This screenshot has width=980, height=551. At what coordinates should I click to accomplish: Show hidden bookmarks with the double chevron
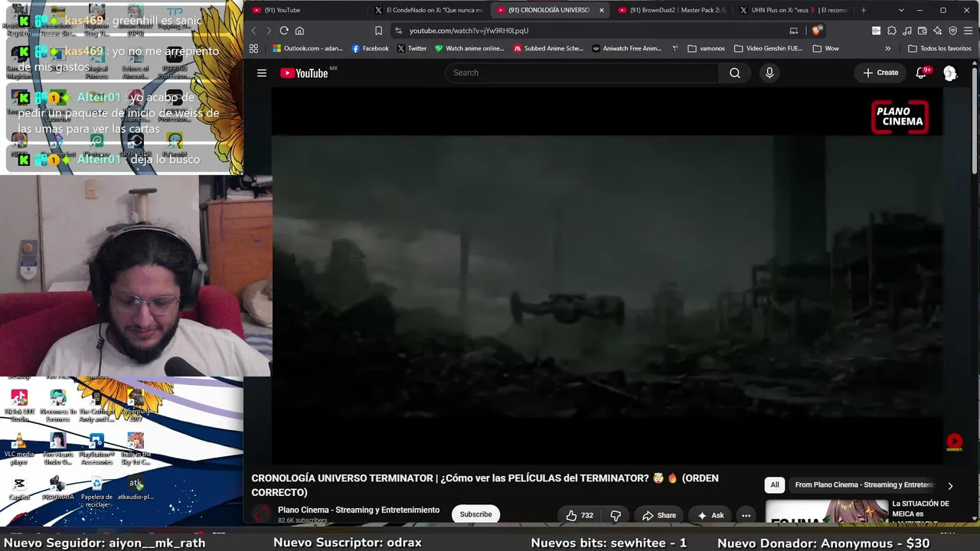888,48
